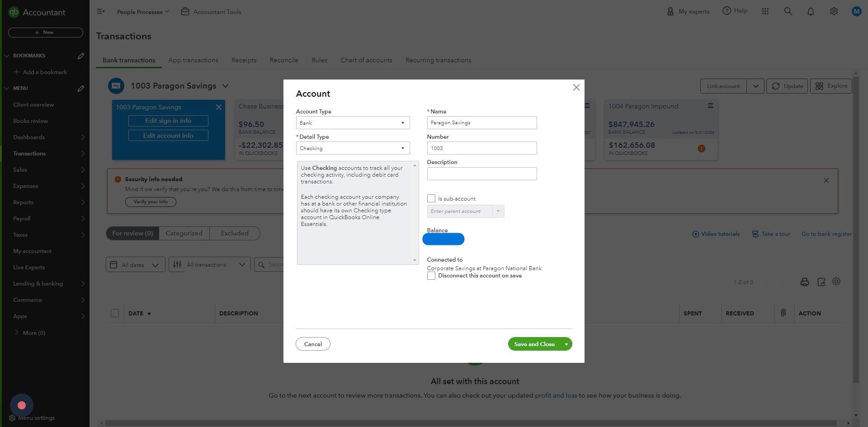Screen dimensions: 868x427
Task: Open the All dates filter dropdown
Action: point(135,265)
